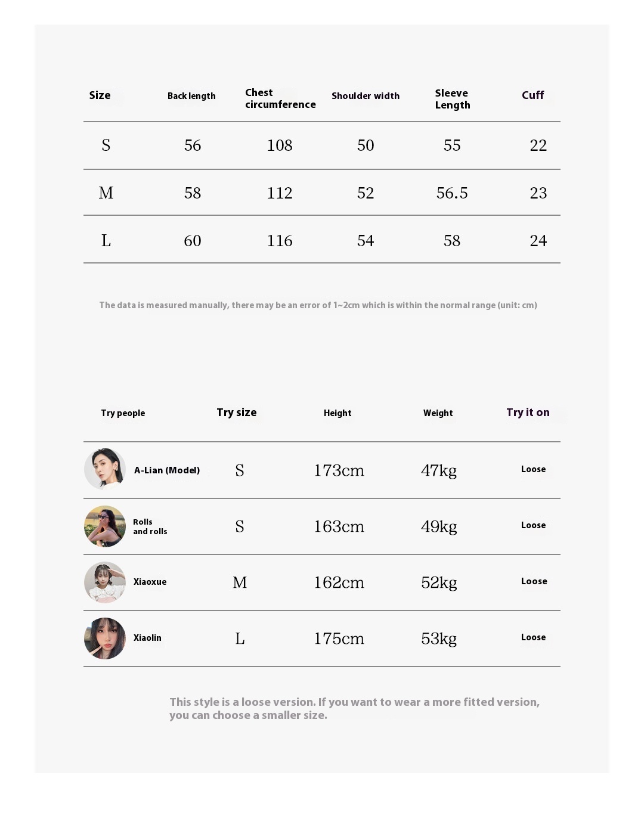
Task: Click the Xiaolin name label
Action: [x=147, y=638]
